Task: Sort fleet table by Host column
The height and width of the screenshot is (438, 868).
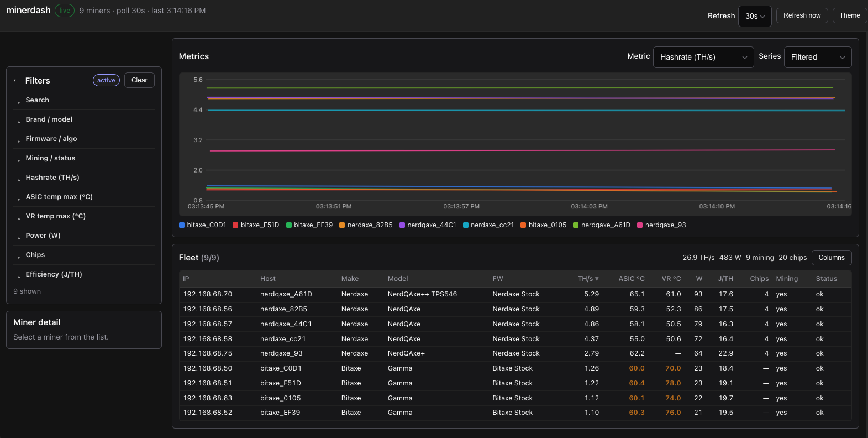Action: point(268,279)
